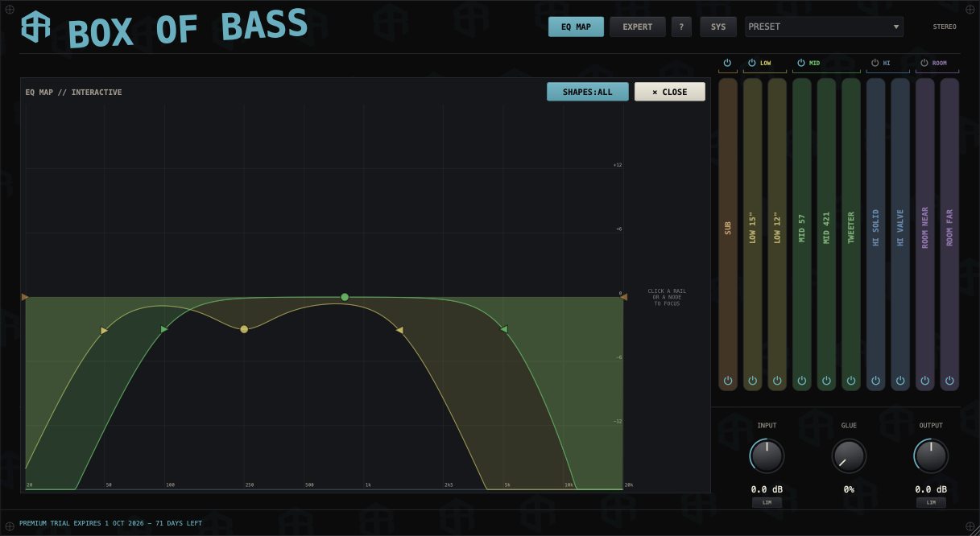Click the brown rail triangle at the left edge of the EQ map

point(25,297)
